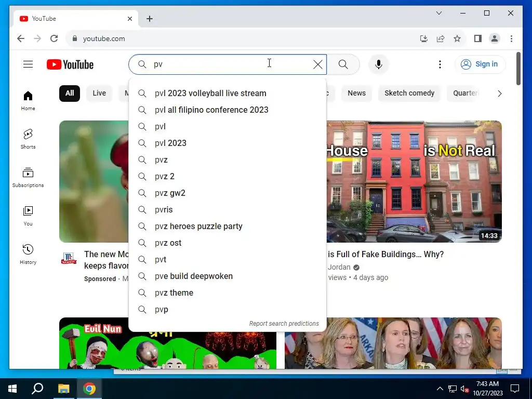Select the News filter chip
This screenshot has height=399, width=532.
[x=356, y=94]
